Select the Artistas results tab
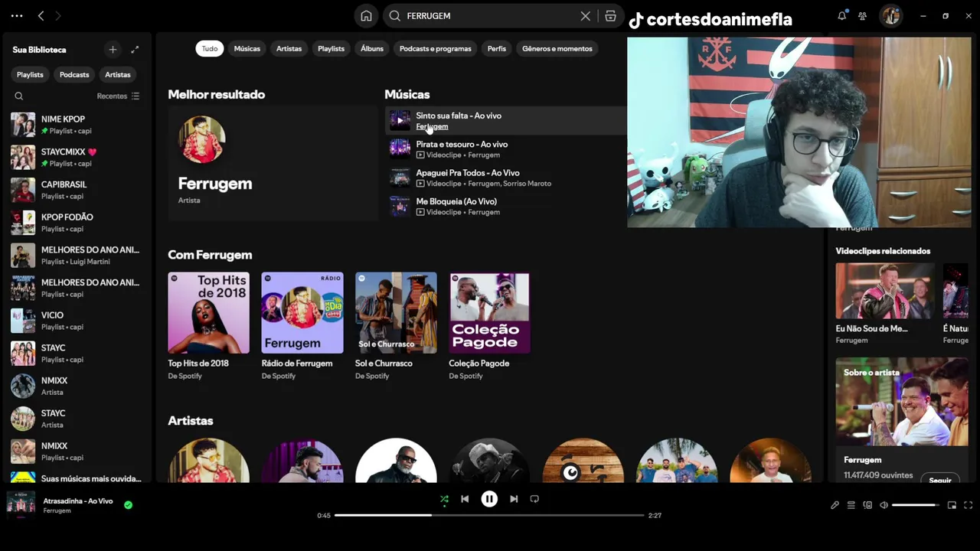Image resolution: width=980 pixels, height=551 pixels. point(289,48)
